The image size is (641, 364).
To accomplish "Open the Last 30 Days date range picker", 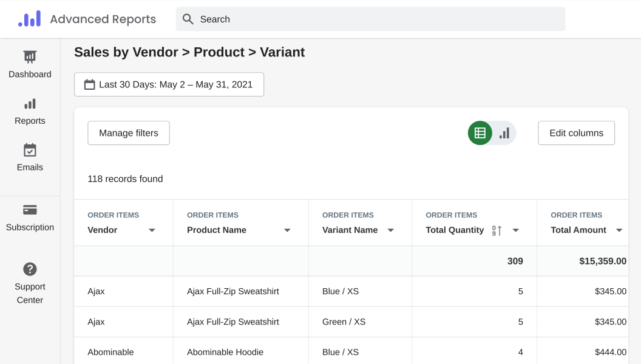I will (169, 84).
